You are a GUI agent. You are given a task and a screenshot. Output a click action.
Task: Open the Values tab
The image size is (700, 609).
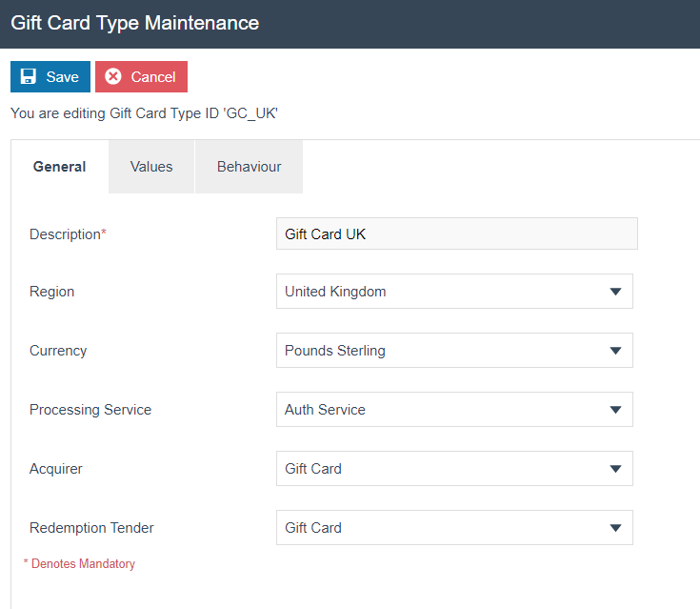point(151,167)
